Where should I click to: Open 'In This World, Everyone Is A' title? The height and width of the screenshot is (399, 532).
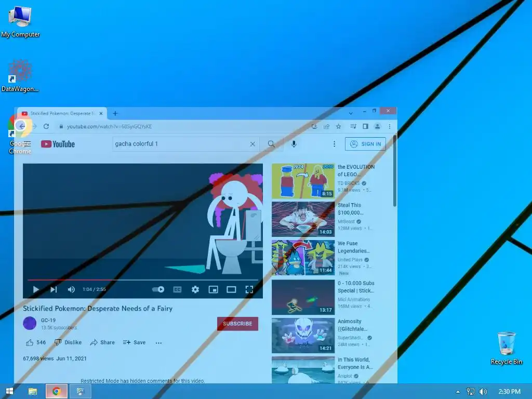pyautogui.click(x=355, y=363)
